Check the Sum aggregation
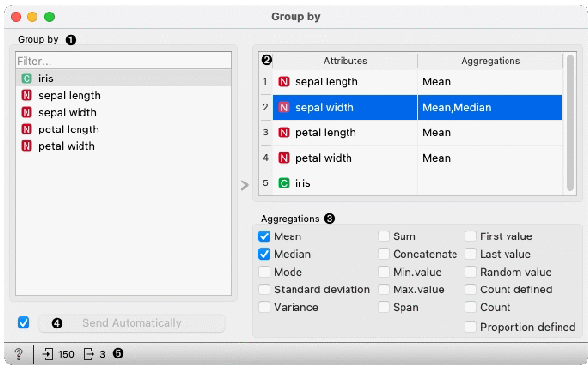588x365 pixels. 383,236
